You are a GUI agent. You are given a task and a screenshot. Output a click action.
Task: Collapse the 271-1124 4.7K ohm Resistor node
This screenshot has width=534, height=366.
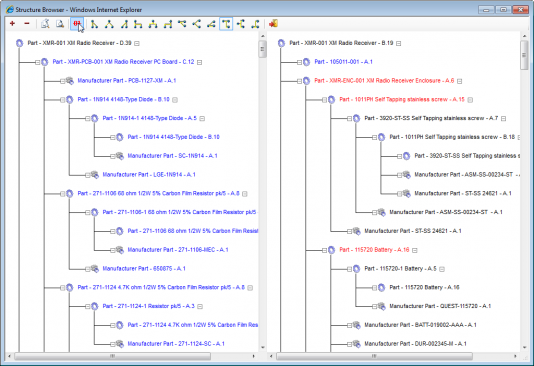point(63,288)
